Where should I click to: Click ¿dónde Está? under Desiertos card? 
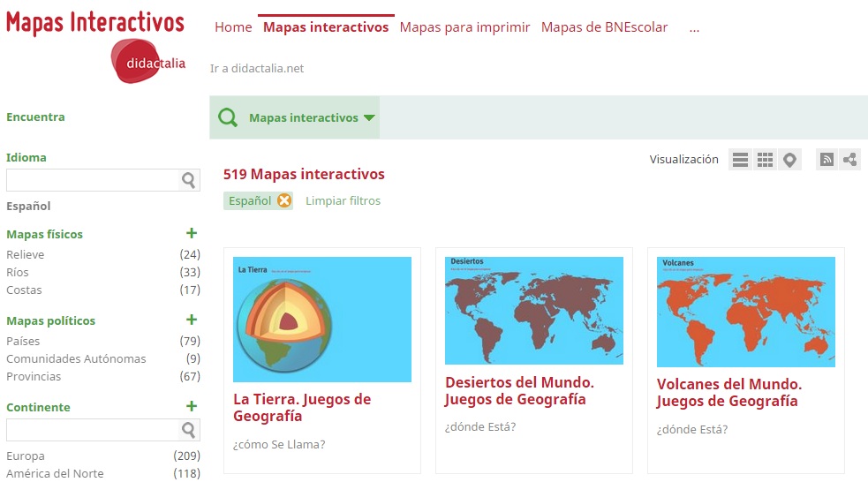(480, 426)
